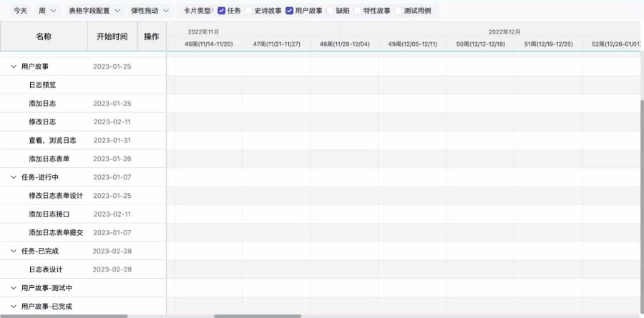Open the 周 time scale dropdown
Screen dimensions: 644x318
47,11
